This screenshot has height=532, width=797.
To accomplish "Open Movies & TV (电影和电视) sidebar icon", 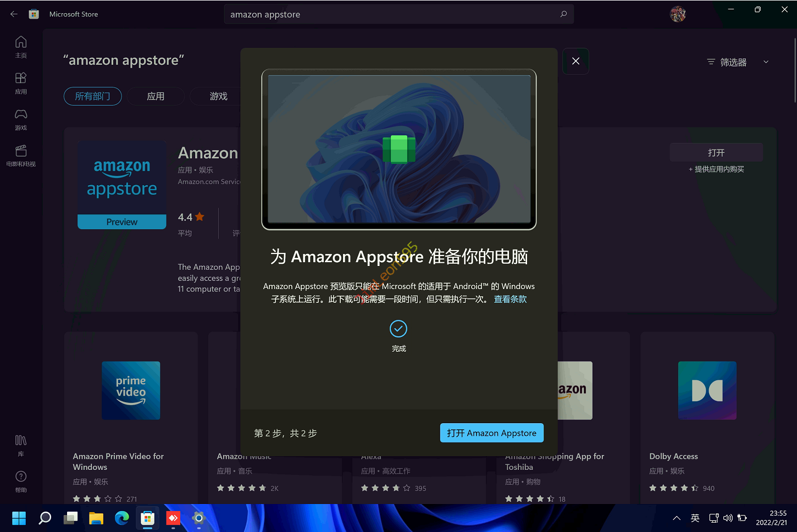I will (21, 156).
